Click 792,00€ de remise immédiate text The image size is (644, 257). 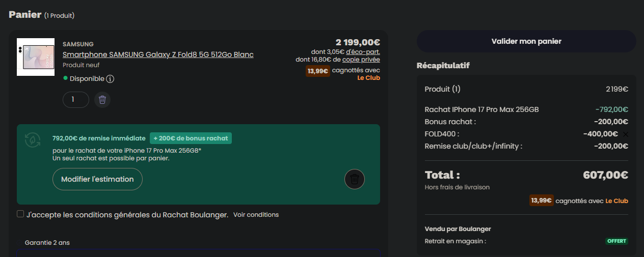tap(99, 138)
